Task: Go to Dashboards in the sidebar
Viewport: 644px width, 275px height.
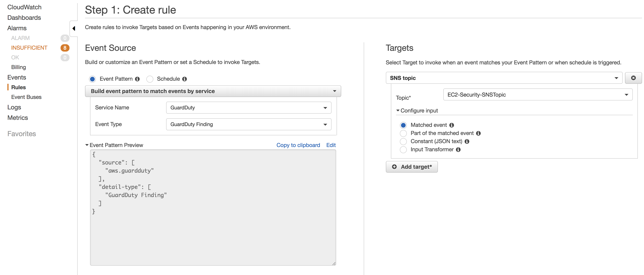Action: [x=24, y=18]
